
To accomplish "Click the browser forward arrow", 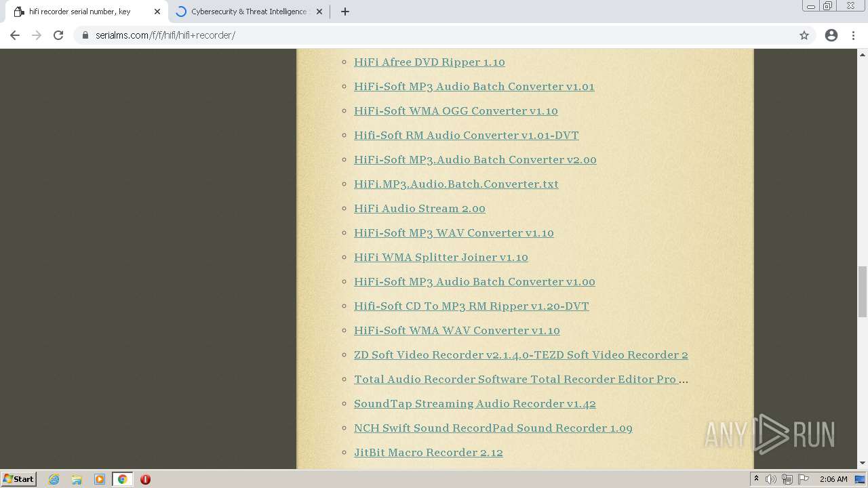I will pyautogui.click(x=37, y=35).
